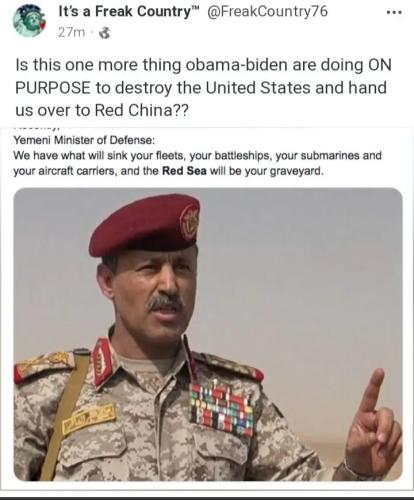Click the cut-off text atop embedded card
The width and height of the screenshot is (414, 500).
pyautogui.click(x=37, y=128)
